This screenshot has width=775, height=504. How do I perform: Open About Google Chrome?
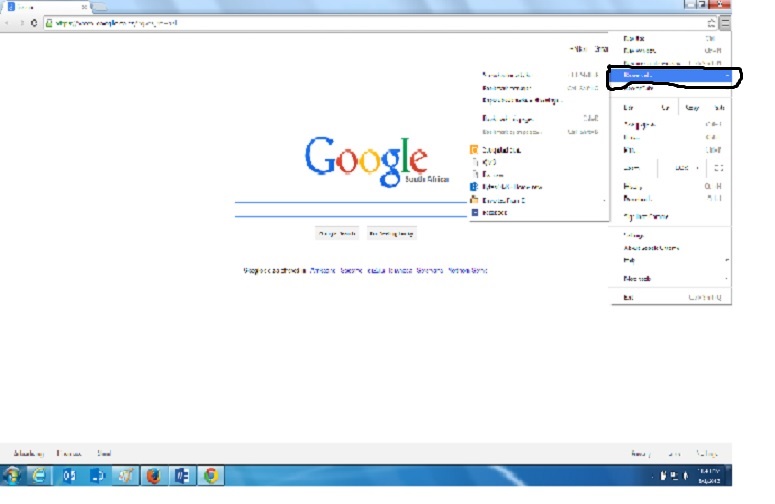pos(671,248)
